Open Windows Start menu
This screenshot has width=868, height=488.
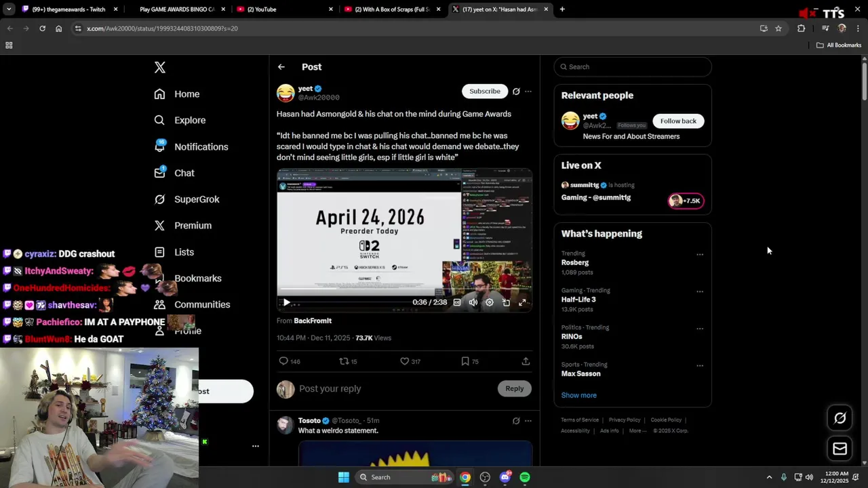point(344,477)
